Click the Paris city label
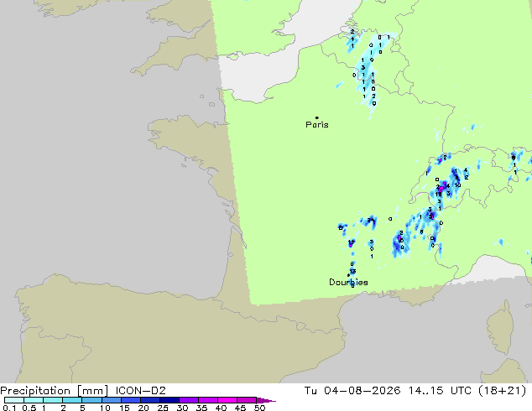The height and width of the screenshot is (411, 532). [317, 125]
